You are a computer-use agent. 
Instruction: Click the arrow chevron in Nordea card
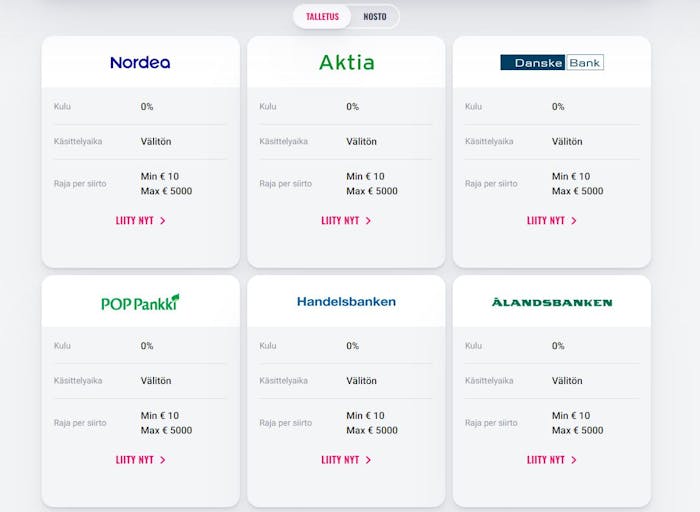[x=162, y=221]
